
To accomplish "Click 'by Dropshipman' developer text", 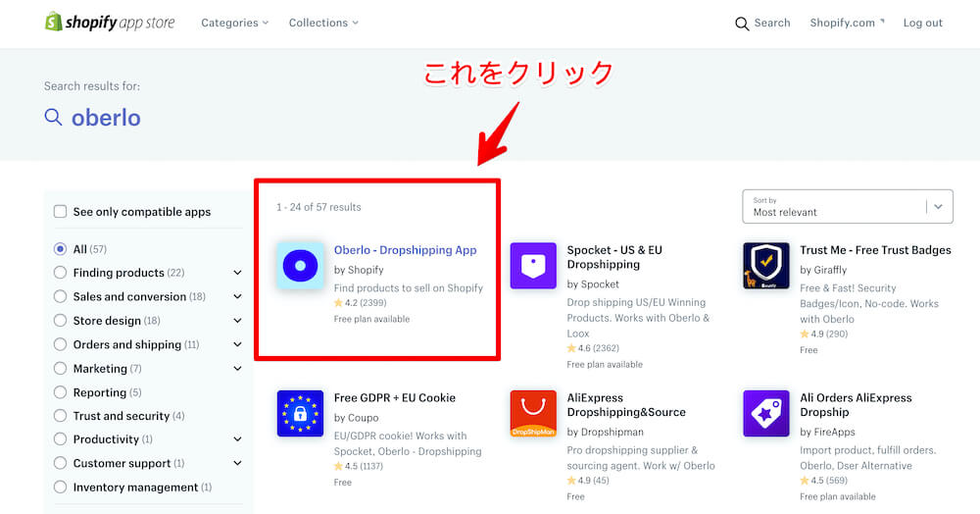I will coord(605,432).
